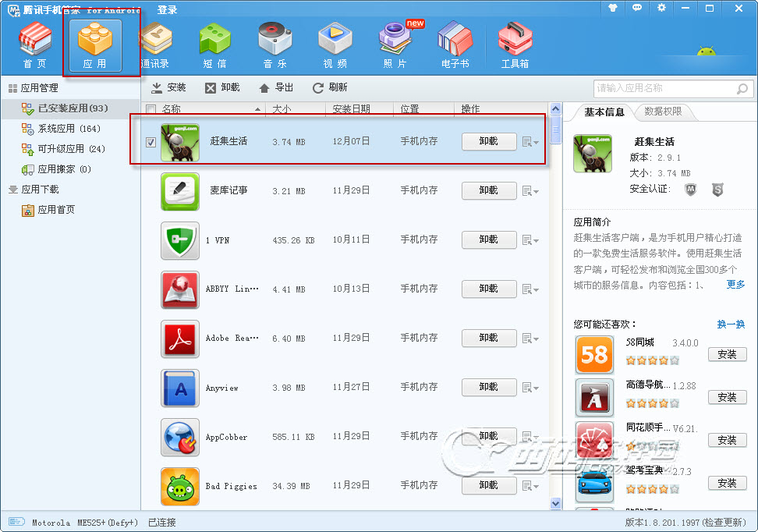Image resolution: width=758 pixels, height=532 pixels.
Task: Click the 高德导航 recommended app icon
Action: click(x=594, y=398)
